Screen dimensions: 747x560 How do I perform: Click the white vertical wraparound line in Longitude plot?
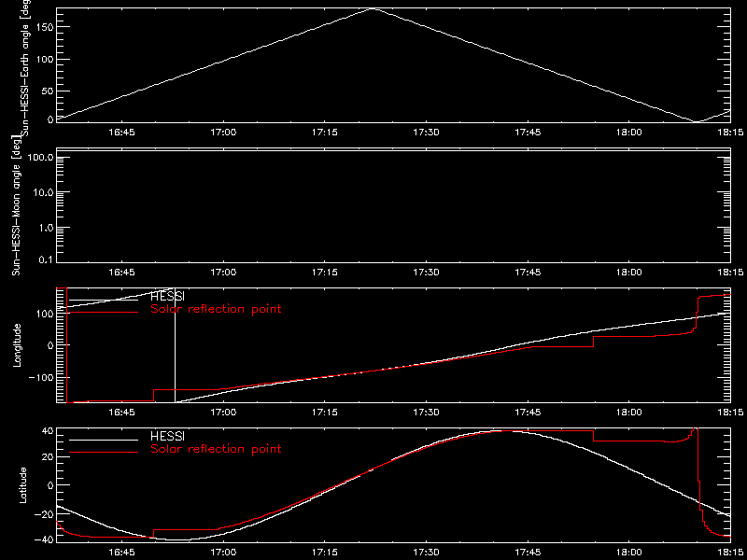pos(175,345)
